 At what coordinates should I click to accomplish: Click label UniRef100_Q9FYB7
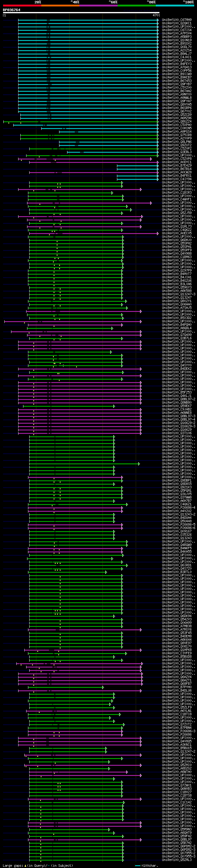[x=177, y=84]
